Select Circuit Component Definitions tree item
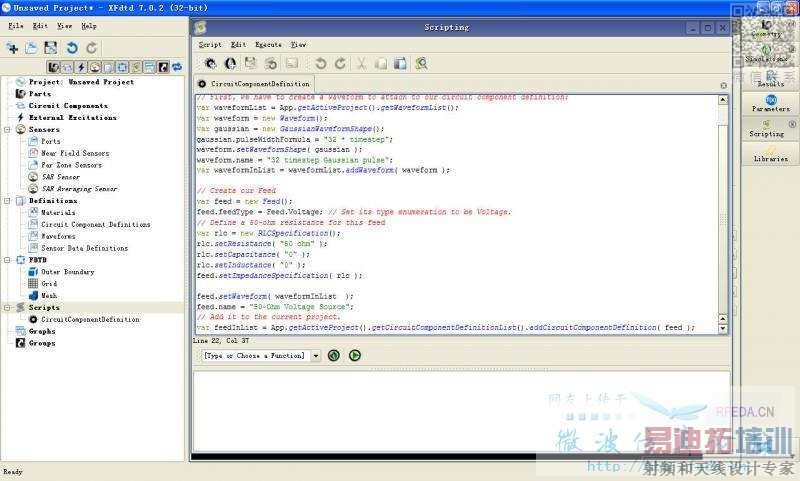800x481 pixels. pyautogui.click(x=96, y=224)
